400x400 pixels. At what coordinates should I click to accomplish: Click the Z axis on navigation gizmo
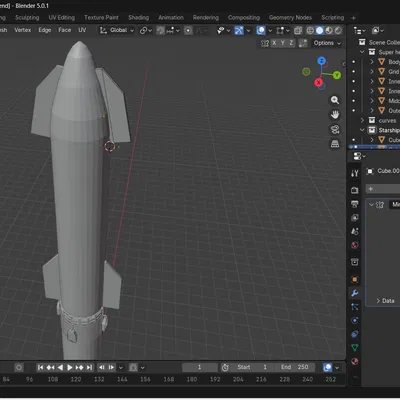click(321, 61)
